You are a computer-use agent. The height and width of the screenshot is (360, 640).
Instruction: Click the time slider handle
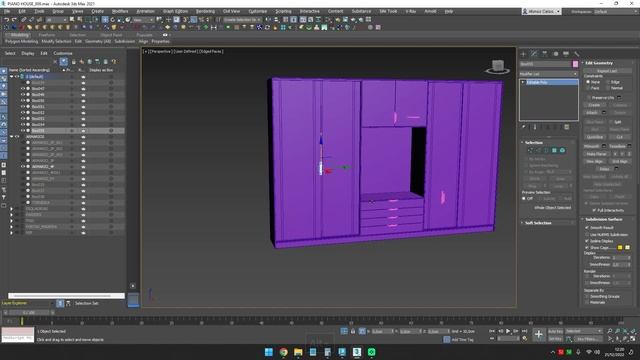click(x=29, y=312)
